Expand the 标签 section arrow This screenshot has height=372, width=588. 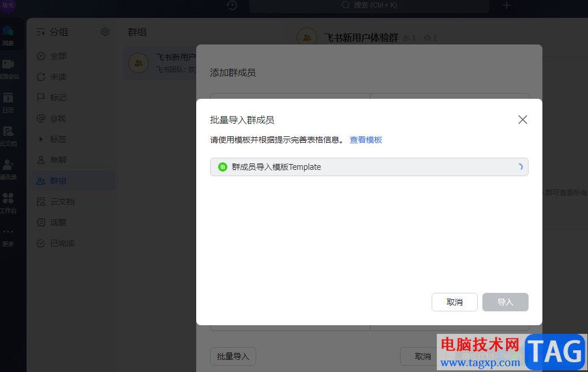[41, 139]
